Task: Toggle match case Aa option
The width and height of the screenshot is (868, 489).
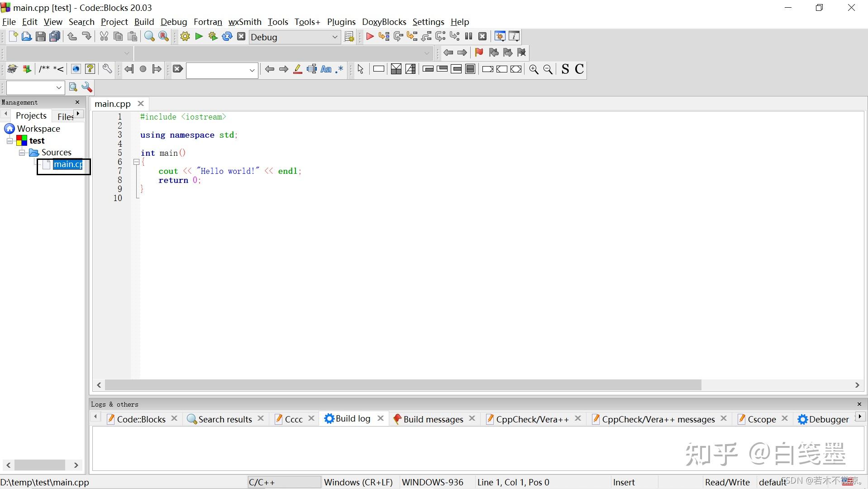Action: 326,69
